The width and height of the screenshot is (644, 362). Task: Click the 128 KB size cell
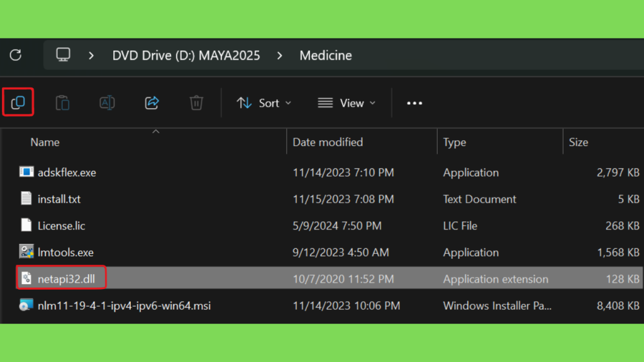click(623, 279)
